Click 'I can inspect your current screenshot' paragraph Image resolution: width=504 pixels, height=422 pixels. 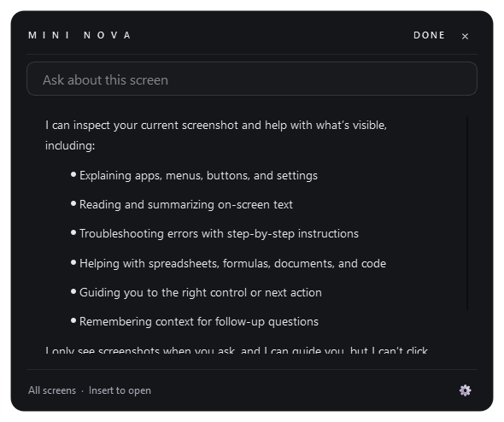tap(216, 135)
